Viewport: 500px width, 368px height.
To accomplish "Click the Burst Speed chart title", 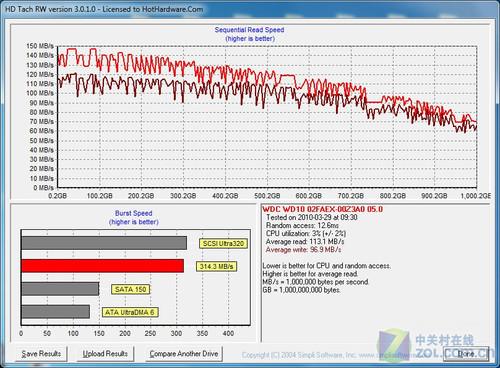I will 134,213.
